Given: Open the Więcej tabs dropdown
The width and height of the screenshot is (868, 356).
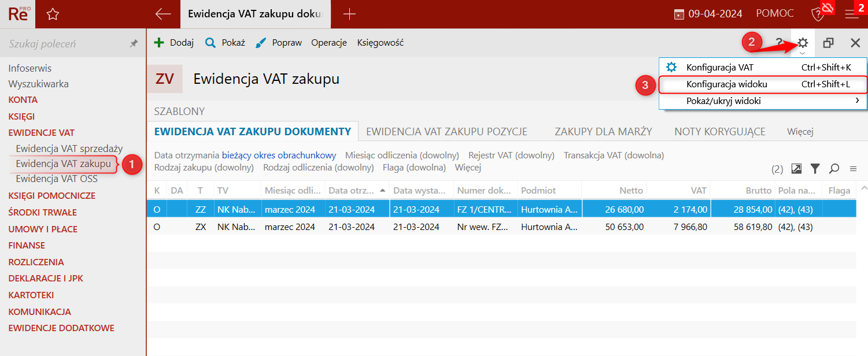Looking at the screenshot, I should click(x=800, y=132).
